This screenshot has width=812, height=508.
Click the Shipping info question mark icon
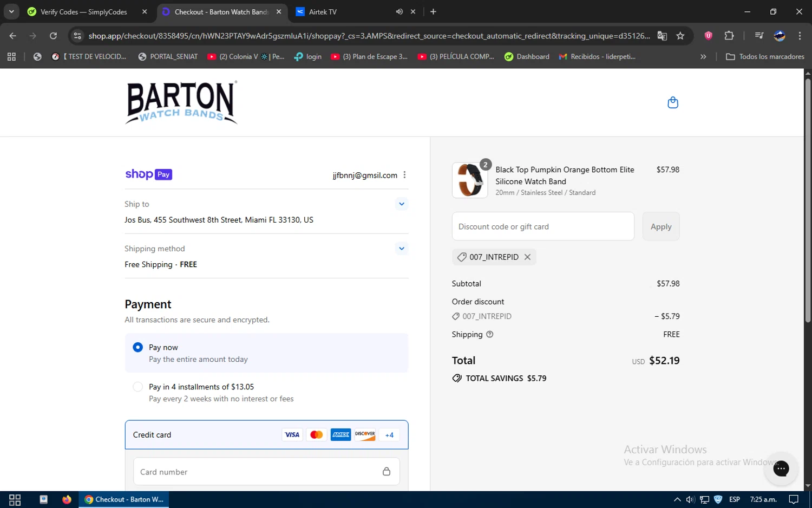490,335
